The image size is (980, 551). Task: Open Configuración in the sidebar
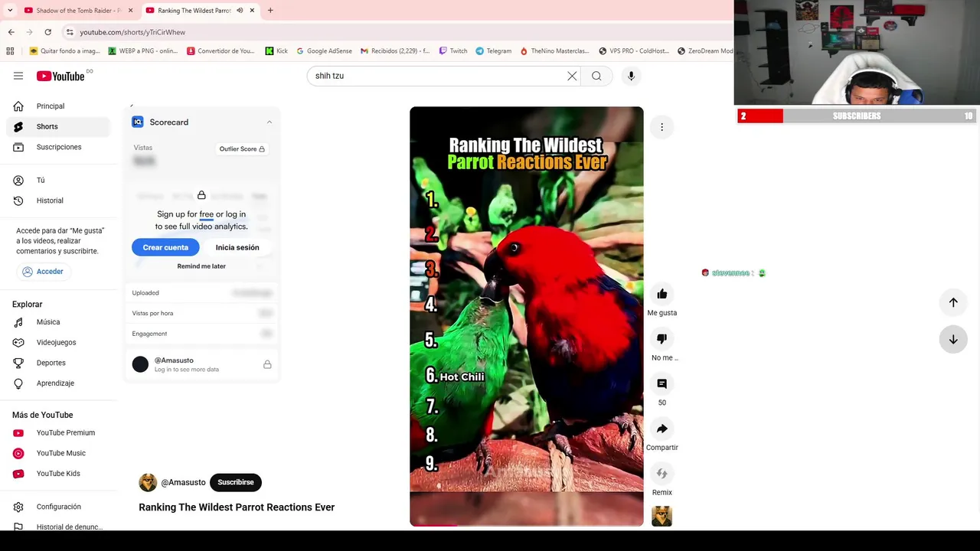[58, 507]
